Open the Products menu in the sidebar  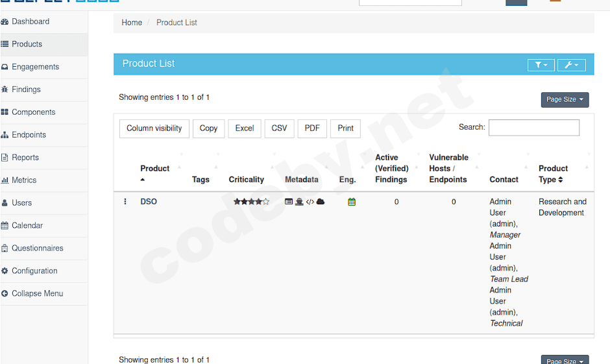point(44,44)
